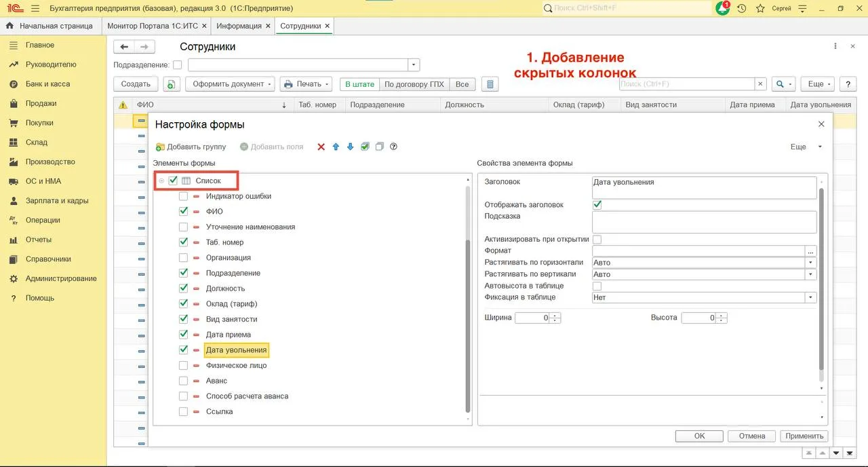Tick the Физическое лицо column checkbox
The height and width of the screenshot is (467, 868).
183,365
